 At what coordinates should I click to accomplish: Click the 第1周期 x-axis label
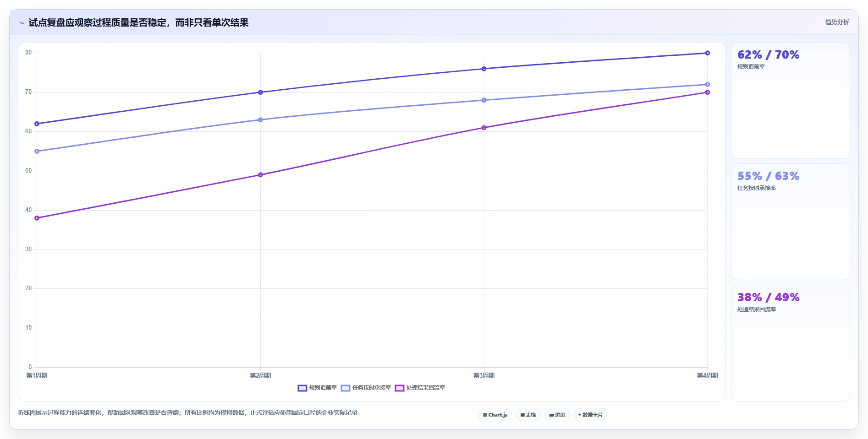[x=37, y=375]
